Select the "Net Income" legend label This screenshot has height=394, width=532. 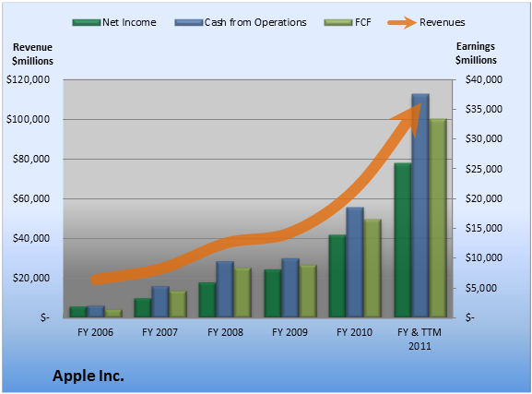129,22
